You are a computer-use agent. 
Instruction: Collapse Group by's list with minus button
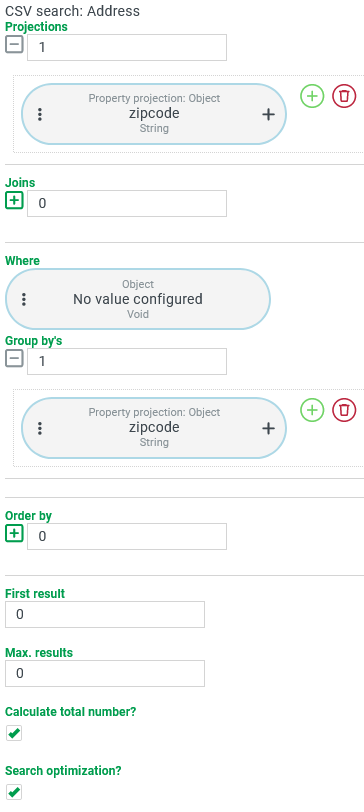pos(14,358)
